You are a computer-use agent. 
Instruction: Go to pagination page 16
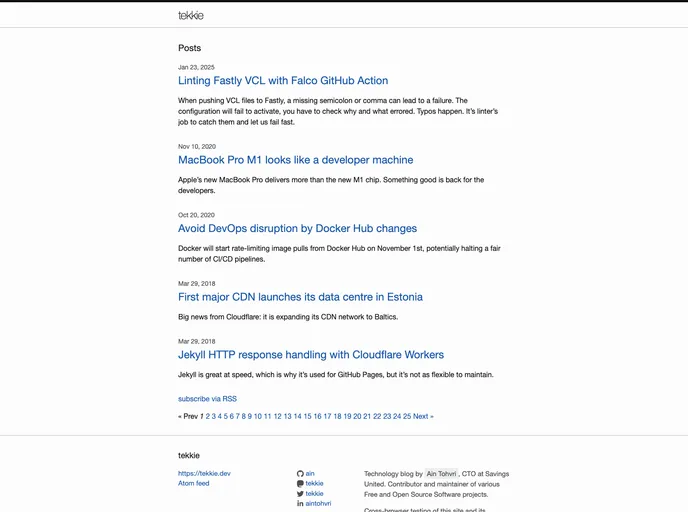[317, 416]
